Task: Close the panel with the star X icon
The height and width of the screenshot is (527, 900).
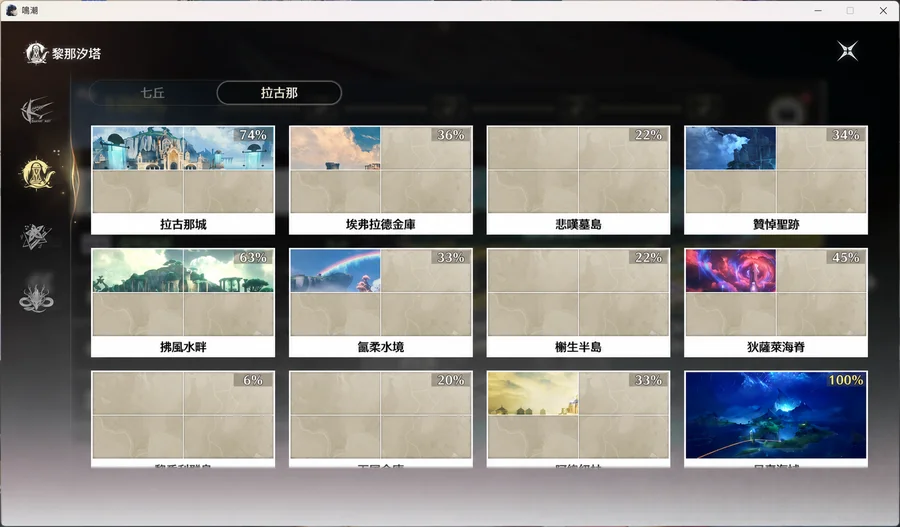Action: tap(847, 51)
